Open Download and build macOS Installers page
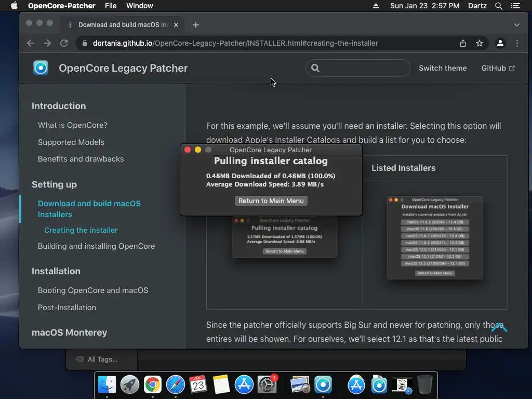 (x=89, y=209)
